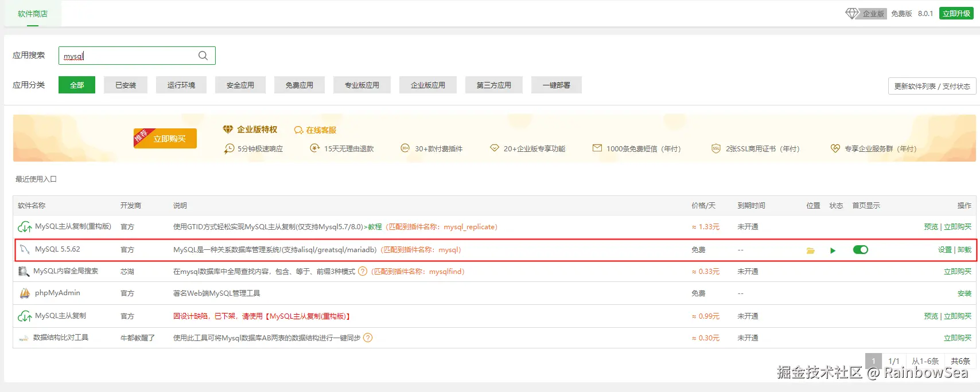Click the MySQL主从复制(重构版) cloud icon
The height and width of the screenshot is (392, 980).
(25, 227)
